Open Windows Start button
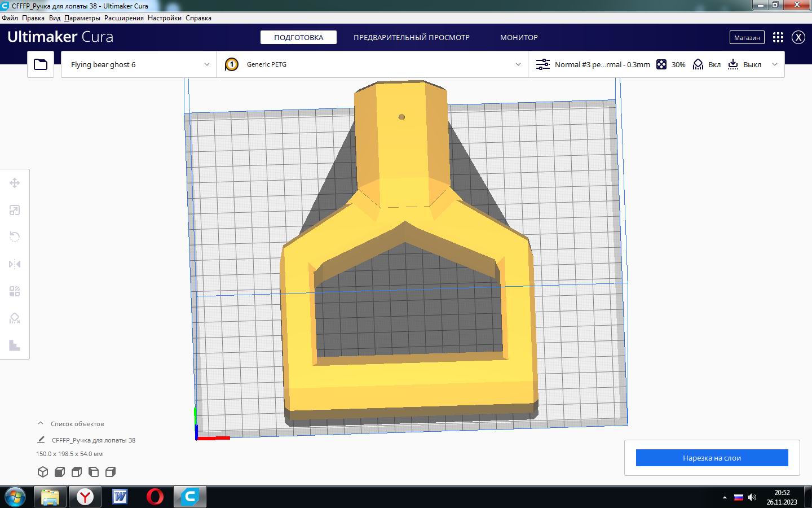 pyautogui.click(x=15, y=497)
